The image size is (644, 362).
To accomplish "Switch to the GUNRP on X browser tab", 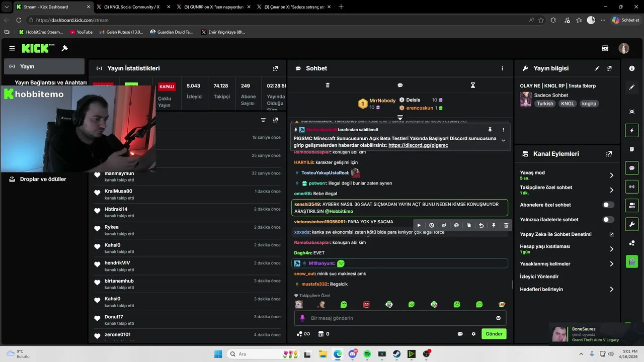I will point(213,7).
